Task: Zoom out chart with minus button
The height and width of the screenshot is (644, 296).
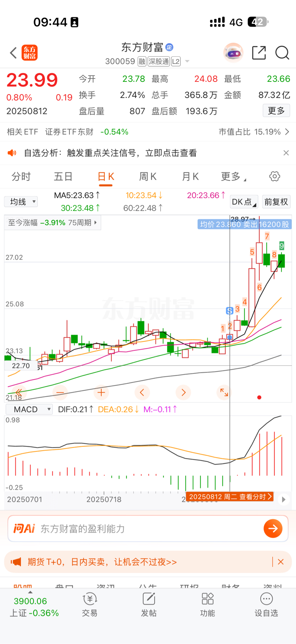Action: pos(60,392)
